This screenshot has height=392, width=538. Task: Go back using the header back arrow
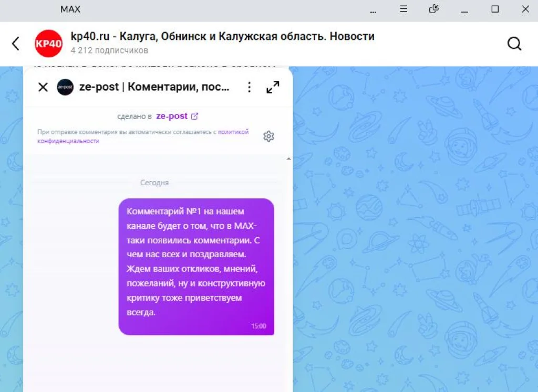[16, 44]
